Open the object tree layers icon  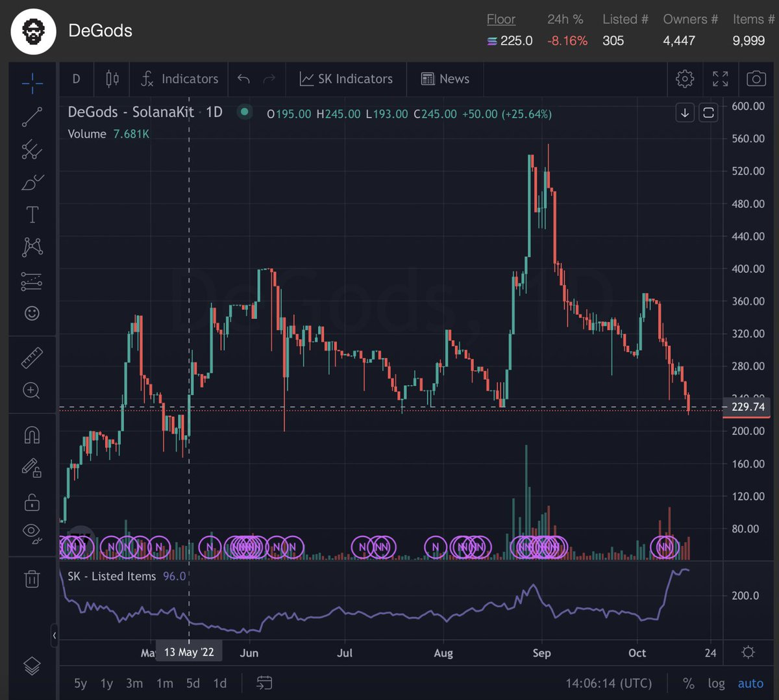point(32,666)
